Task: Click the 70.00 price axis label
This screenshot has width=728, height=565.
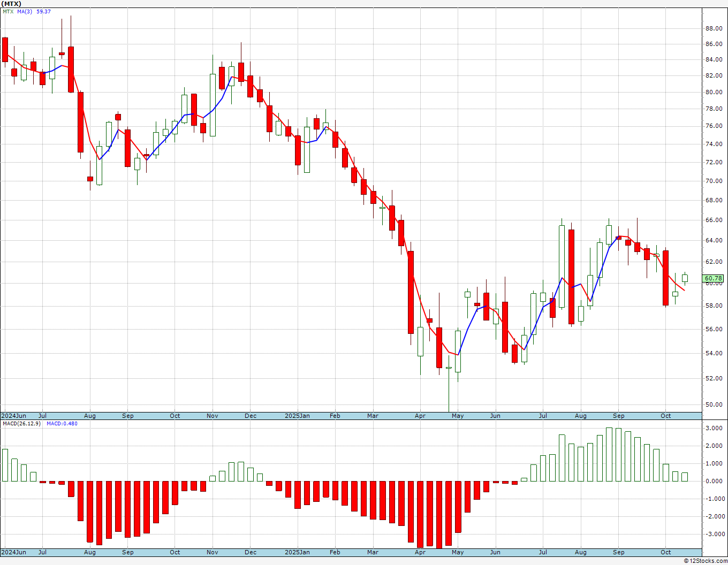Action: (x=714, y=181)
